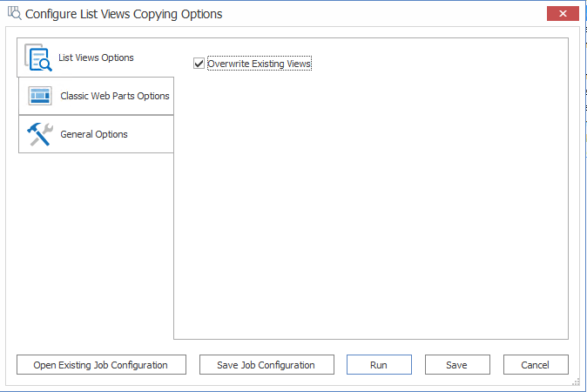Uncheck the Overwrite Existing Views checkbox
This screenshot has height=392, width=587.
(x=199, y=64)
